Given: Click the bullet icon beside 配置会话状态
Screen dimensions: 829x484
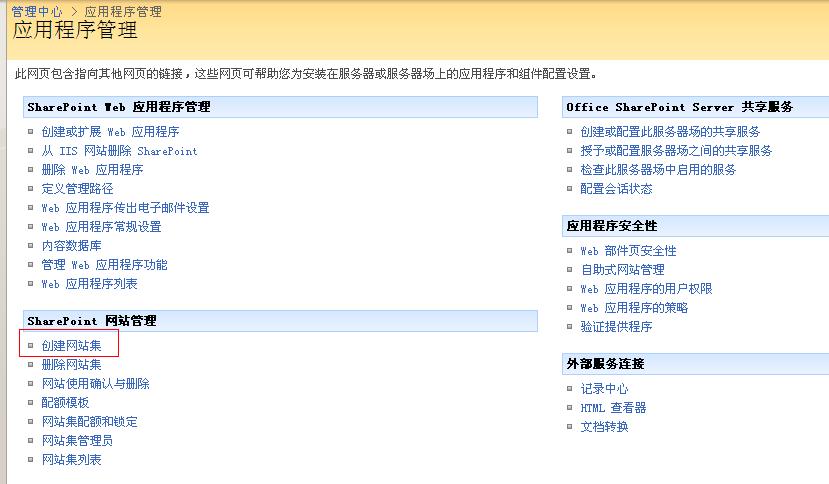Looking at the screenshot, I should tap(569, 189).
